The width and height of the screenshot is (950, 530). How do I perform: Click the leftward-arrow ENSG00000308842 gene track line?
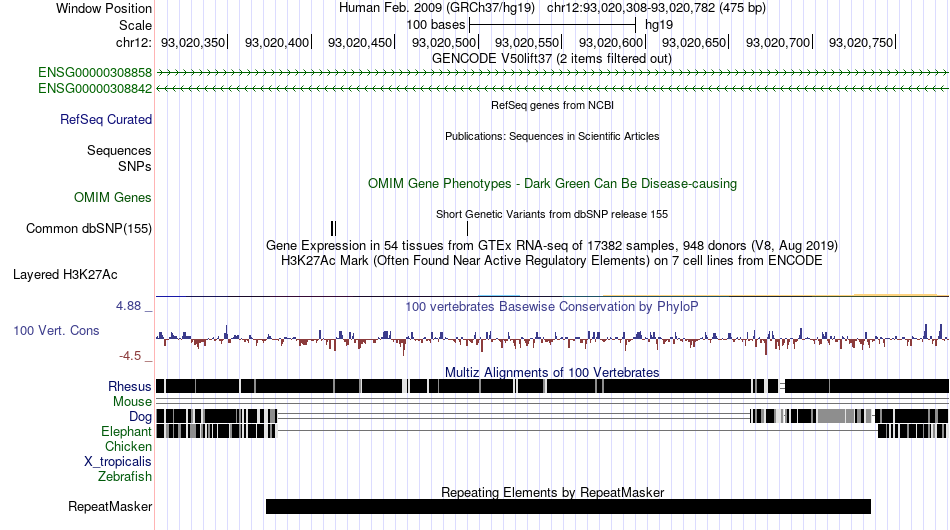[x=552, y=88]
